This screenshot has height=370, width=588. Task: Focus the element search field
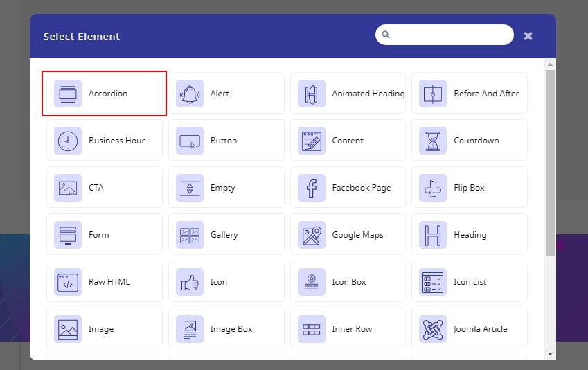click(x=445, y=35)
